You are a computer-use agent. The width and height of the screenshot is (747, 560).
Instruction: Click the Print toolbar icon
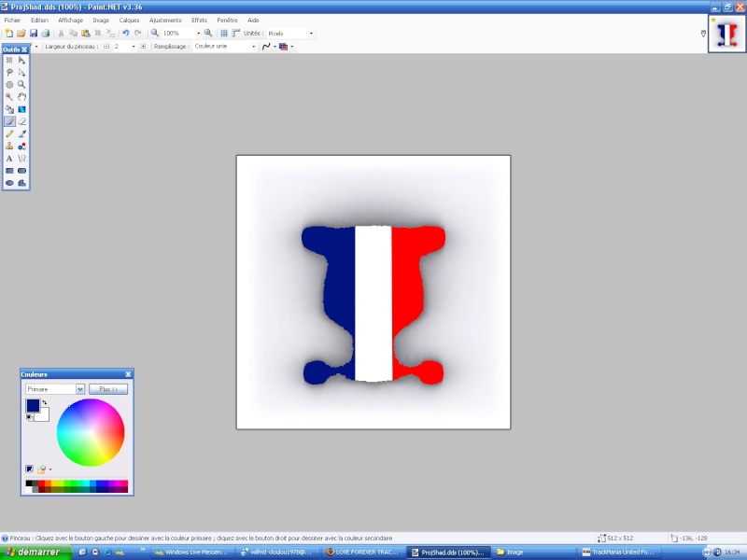(46, 34)
